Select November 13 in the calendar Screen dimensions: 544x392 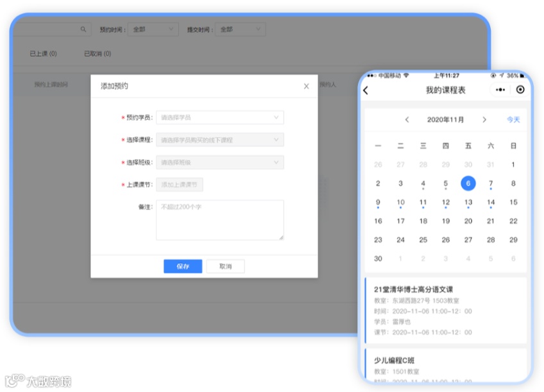tap(468, 202)
